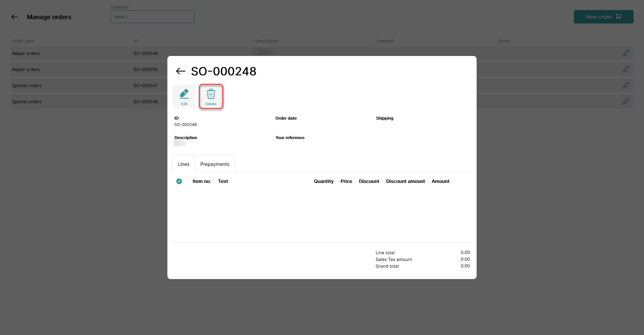
Task: Click the Item no. column header
Action: coord(202,181)
